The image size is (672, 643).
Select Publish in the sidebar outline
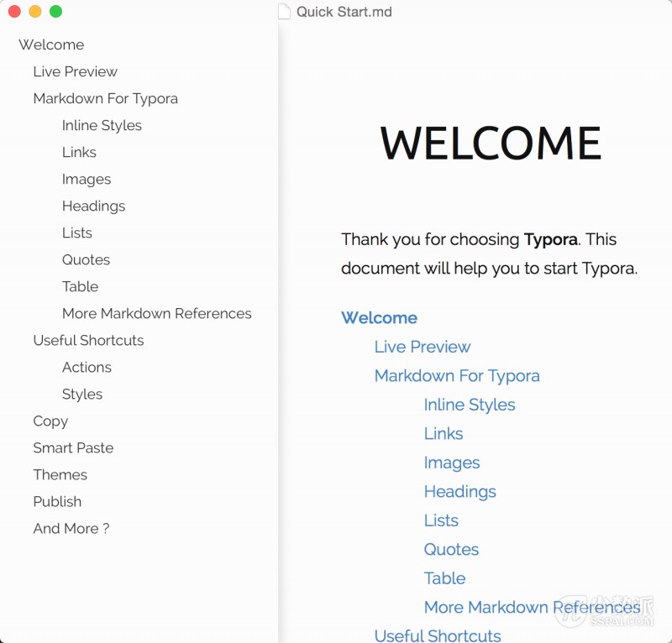pyautogui.click(x=57, y=501)
